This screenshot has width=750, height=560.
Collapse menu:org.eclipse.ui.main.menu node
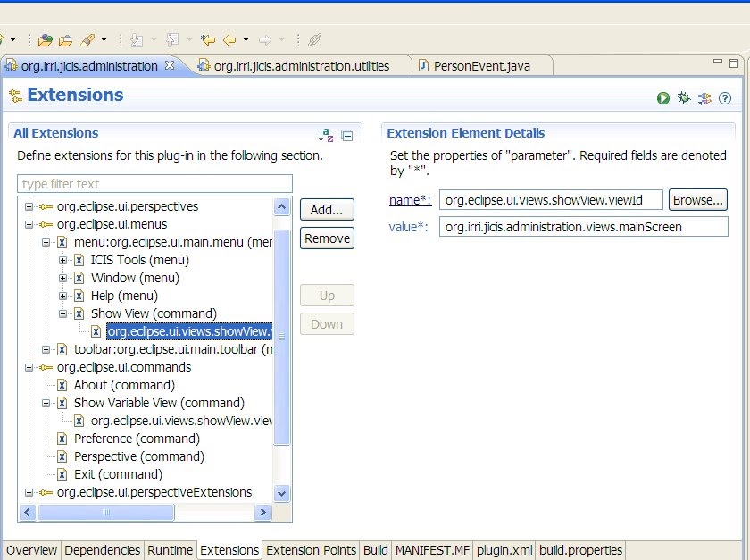(x=46, y=242)
